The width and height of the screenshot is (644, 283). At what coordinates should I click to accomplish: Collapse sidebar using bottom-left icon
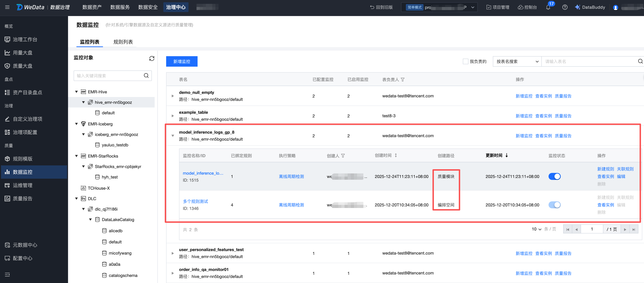pos(7,274)
